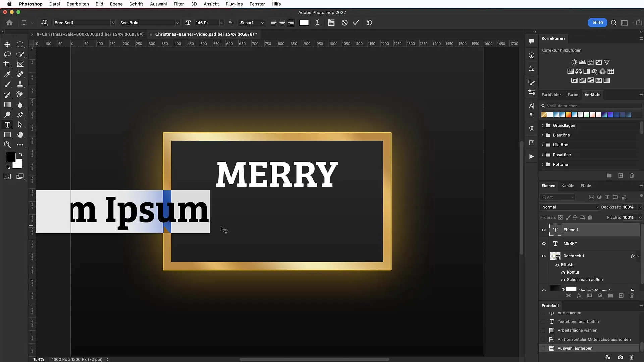Switch to the Farbfelder tab
The width and height of the screenshot is (644, 362).
point(551,95)
